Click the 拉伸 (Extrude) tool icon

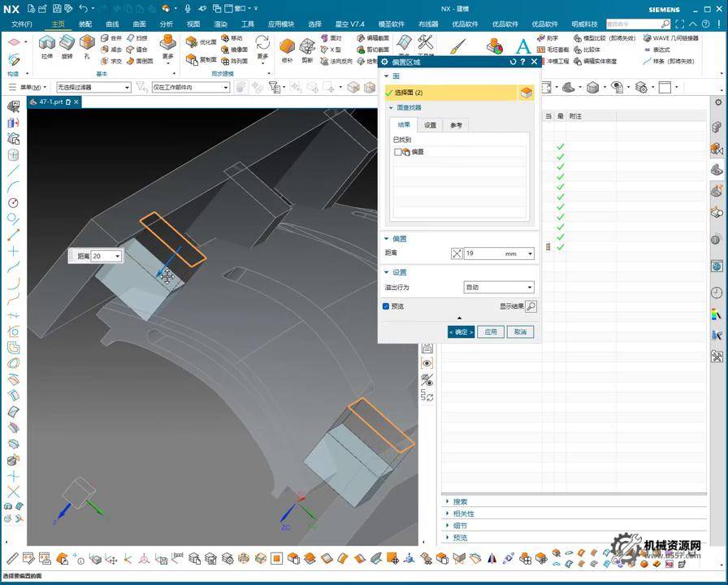47,44
